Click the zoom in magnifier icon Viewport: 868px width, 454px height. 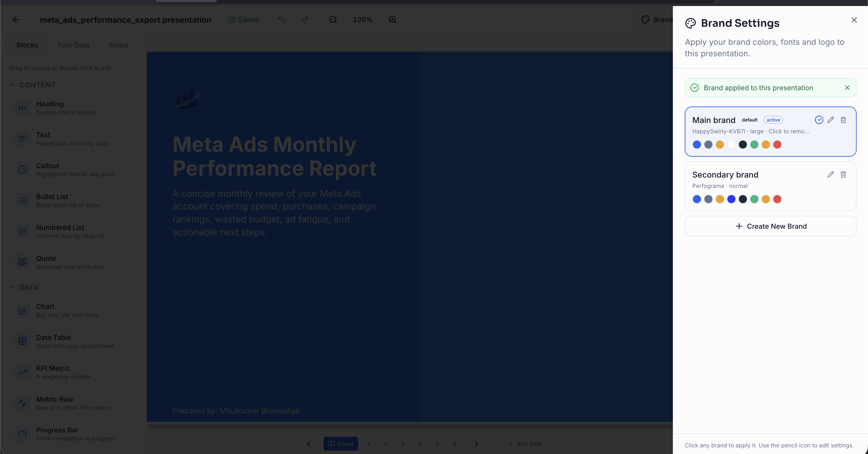coord(393,20)
